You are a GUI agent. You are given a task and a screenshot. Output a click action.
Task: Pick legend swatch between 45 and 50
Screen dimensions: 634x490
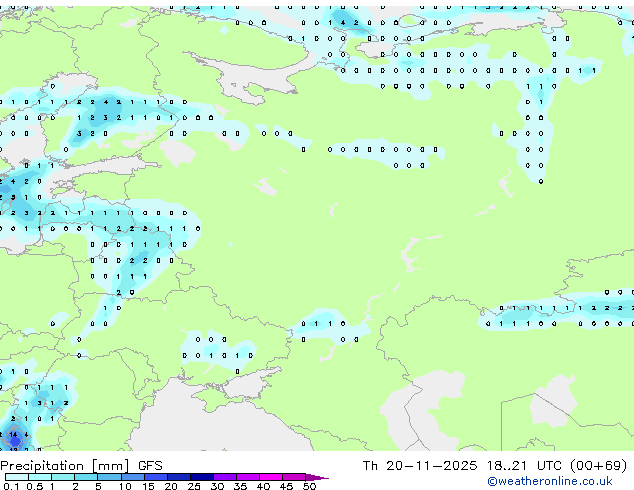click(x=294, y=477)
